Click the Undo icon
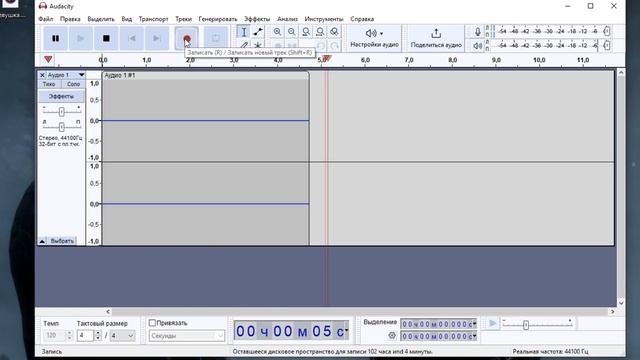This screenshot has width=640, height=360. point(320,45)
